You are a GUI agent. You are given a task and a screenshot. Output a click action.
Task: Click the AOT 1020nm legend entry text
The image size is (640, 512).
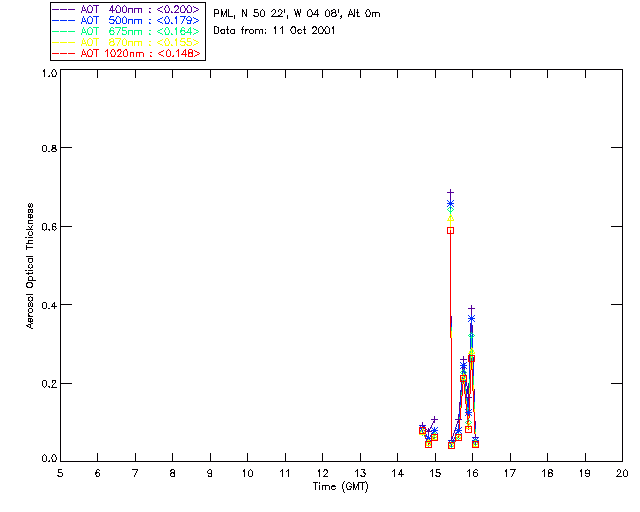pos(140,53)
